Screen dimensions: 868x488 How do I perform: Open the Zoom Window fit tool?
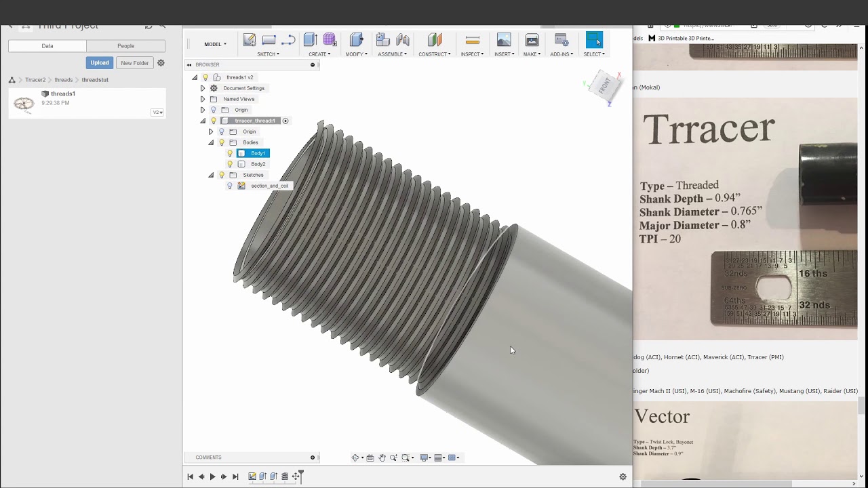pos(406,457)
